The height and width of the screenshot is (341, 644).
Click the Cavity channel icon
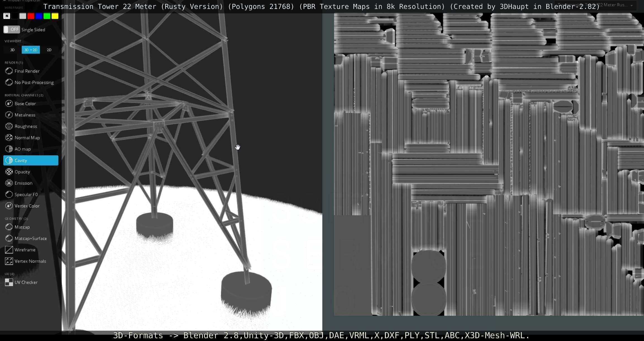pyautogui.click(x=9, y=160)
